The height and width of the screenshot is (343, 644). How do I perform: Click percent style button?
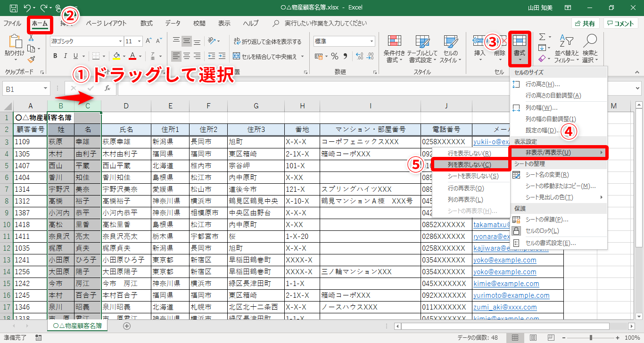335,57
